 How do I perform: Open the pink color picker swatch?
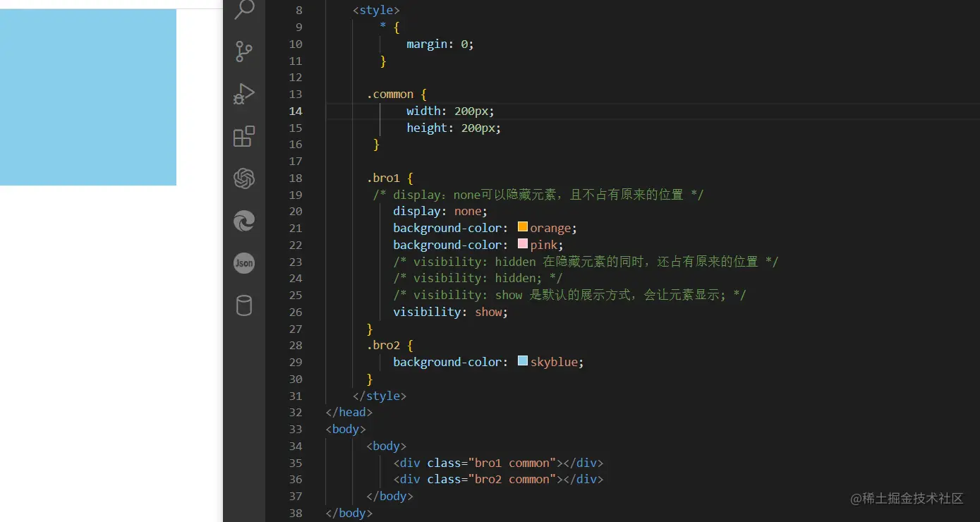[x=523, y=244]
